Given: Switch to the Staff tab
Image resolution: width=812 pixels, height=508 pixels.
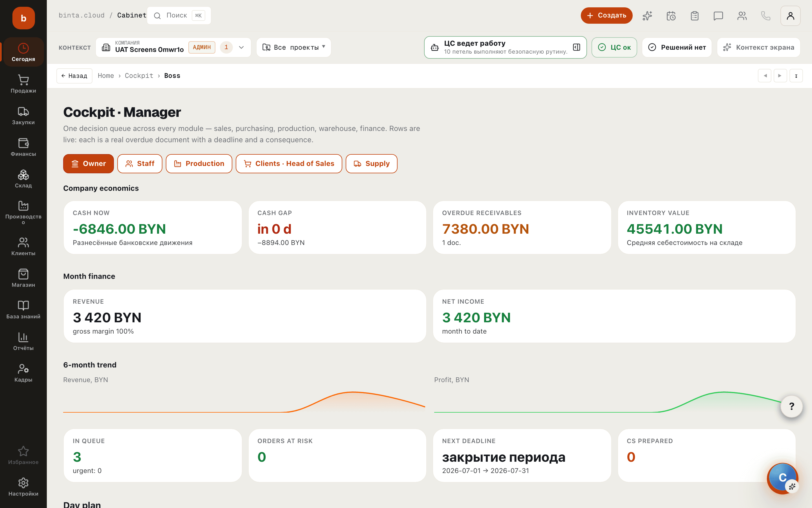Looking at the screenshot, I should click(x=140, y=164).
